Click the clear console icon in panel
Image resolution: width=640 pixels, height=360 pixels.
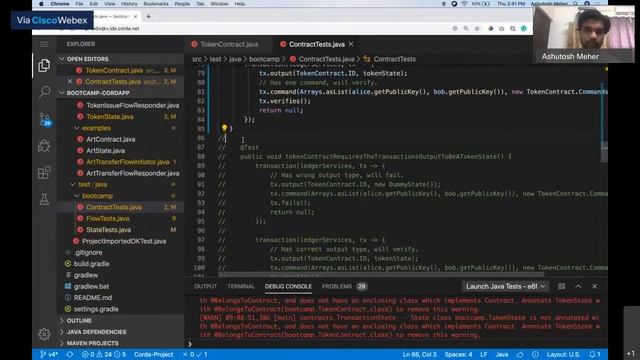[562, 287]
